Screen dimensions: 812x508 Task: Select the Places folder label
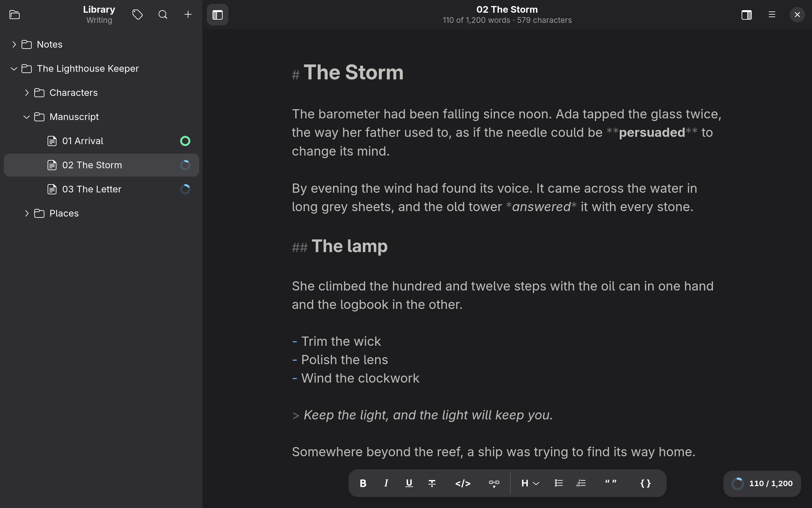click(x=64, y=213)
